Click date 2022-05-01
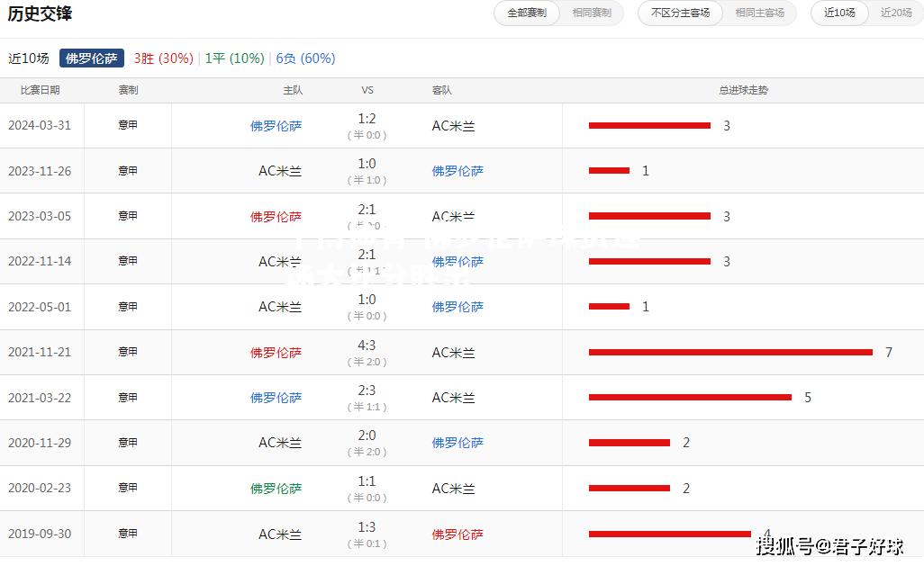Image resolution: width=924 pixels, height=566 pixels. click(40, 307)
